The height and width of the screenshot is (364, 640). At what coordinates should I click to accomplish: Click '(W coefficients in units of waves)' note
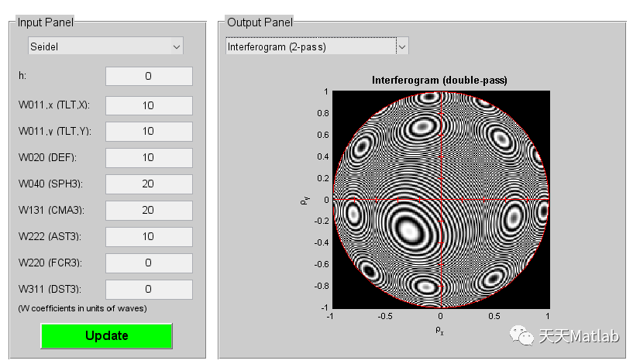click(82, 308)
